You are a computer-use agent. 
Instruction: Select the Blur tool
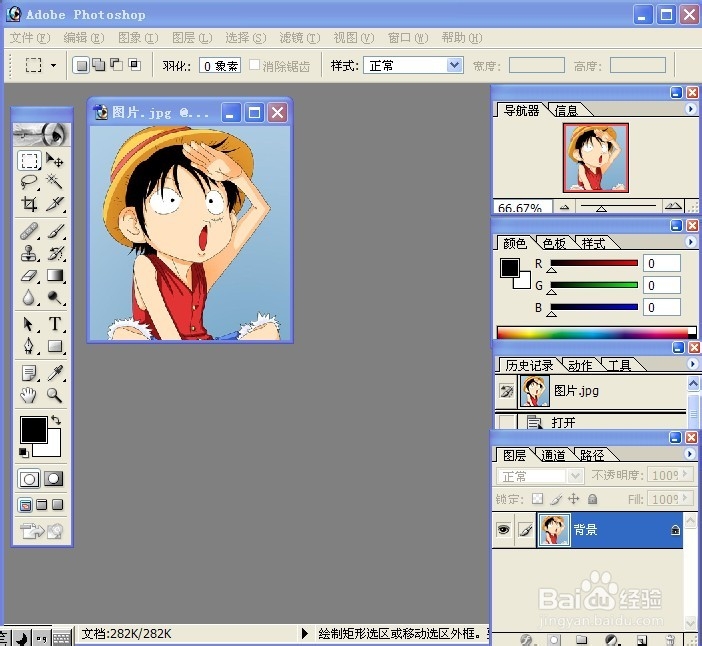[29, 297]
